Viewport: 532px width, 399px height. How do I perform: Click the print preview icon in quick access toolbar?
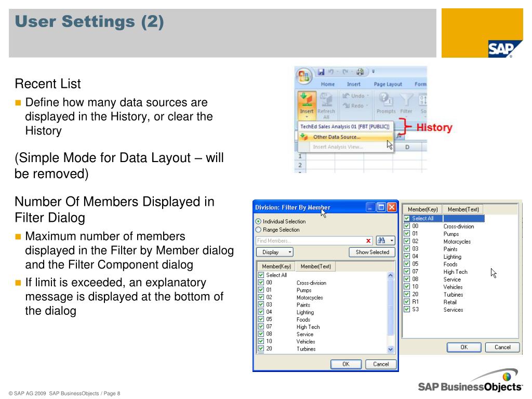coord(360,72)
